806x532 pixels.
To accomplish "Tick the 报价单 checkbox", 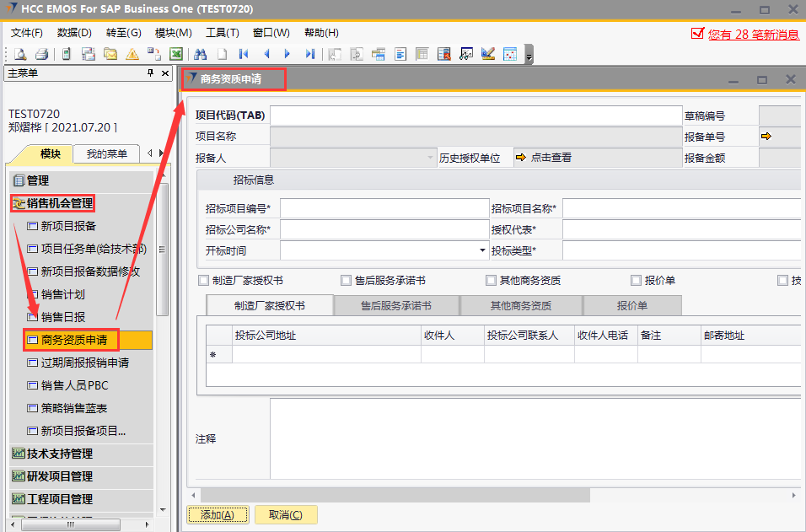I will [x=637, y=281].
